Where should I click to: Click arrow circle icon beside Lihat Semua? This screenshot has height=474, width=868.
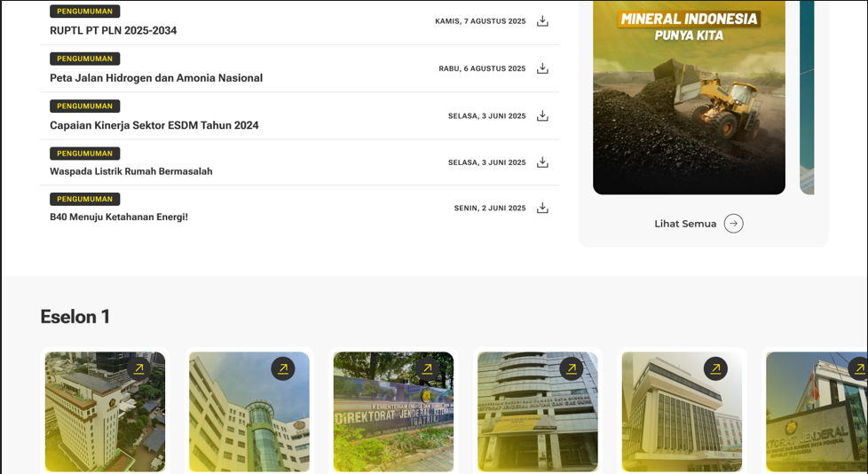pos(733,224)
